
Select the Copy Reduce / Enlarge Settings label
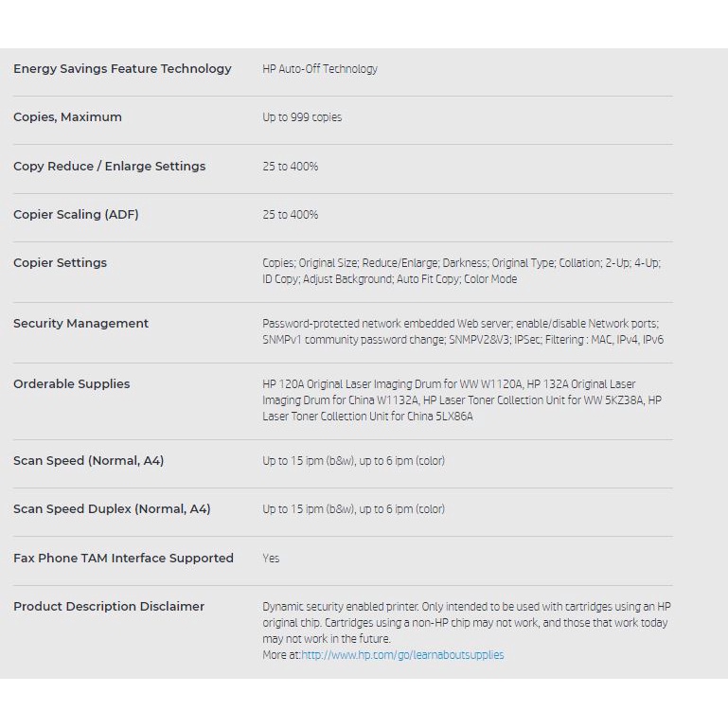[x=109, y=167]
